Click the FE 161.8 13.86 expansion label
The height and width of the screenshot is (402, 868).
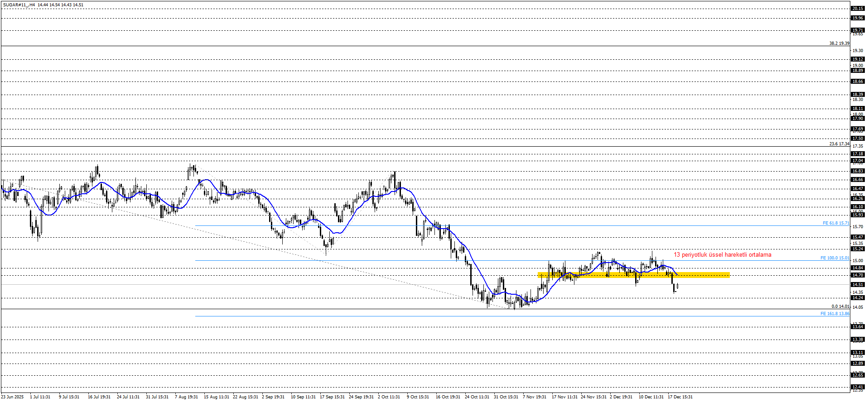point(834,314)
